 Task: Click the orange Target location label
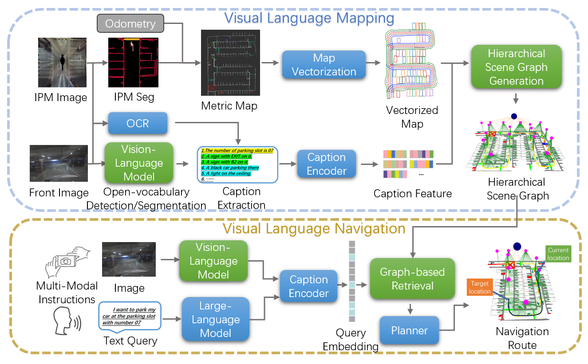point(480,288)
